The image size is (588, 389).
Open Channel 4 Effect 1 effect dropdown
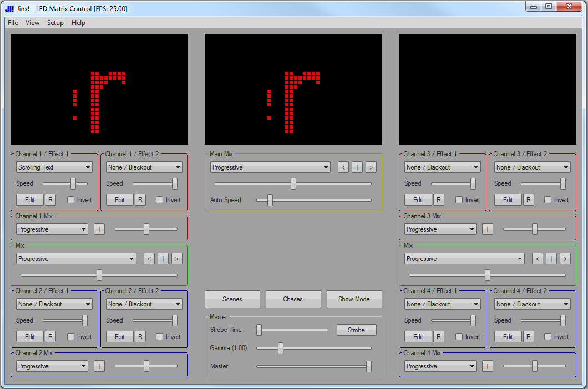coord(443,304)
